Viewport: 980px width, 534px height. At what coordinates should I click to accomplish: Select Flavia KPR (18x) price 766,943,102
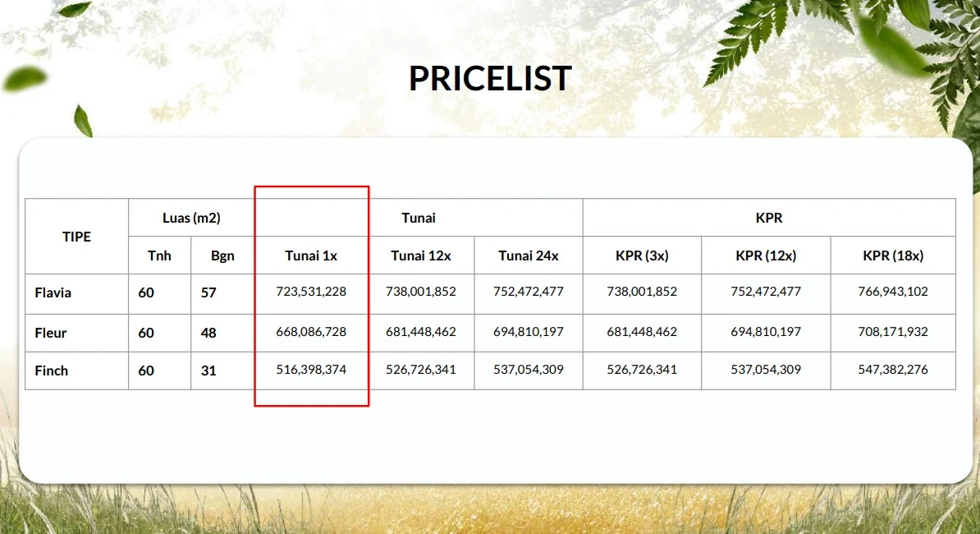pyautogui.click(x=893, y=292)
